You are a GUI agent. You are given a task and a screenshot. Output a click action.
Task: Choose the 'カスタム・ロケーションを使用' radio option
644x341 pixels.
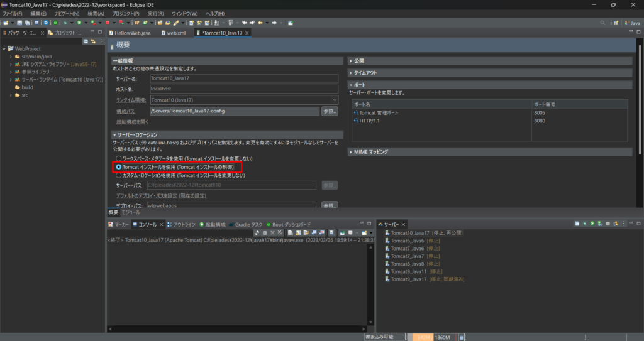click(118, 175)
